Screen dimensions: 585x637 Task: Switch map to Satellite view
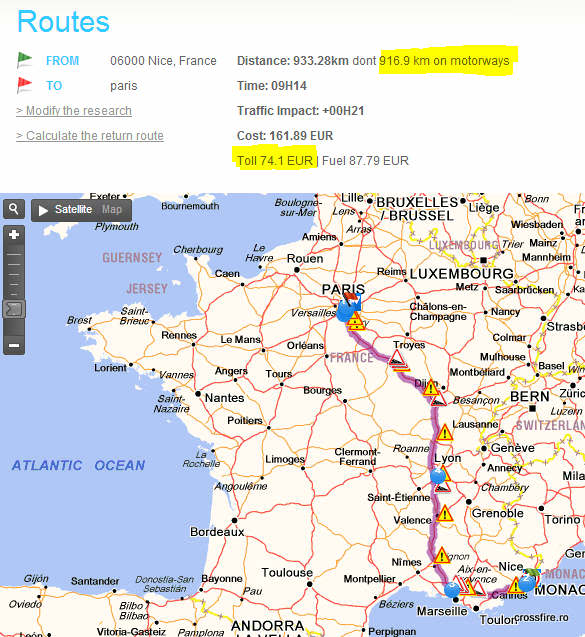click(73, 209)
